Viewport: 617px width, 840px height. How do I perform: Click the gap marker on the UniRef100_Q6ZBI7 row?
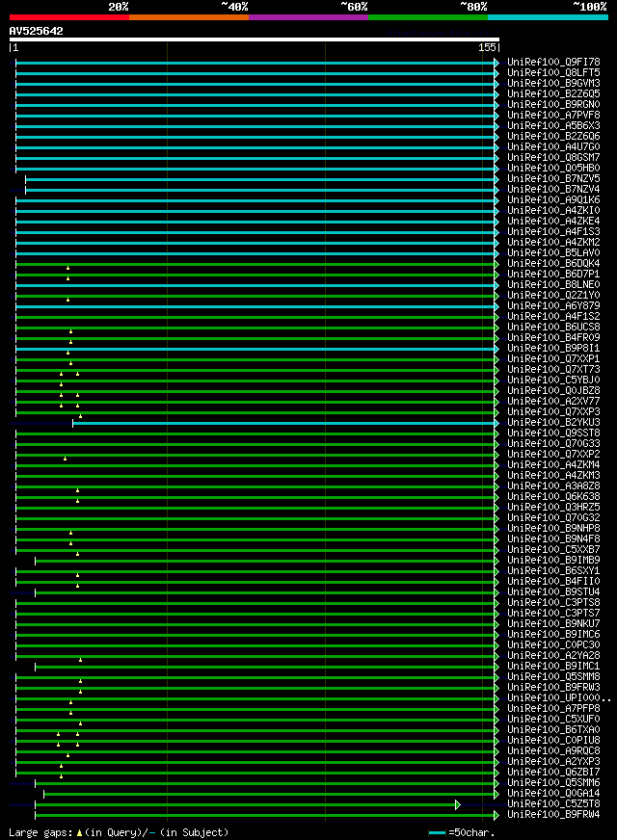point(61,776)
